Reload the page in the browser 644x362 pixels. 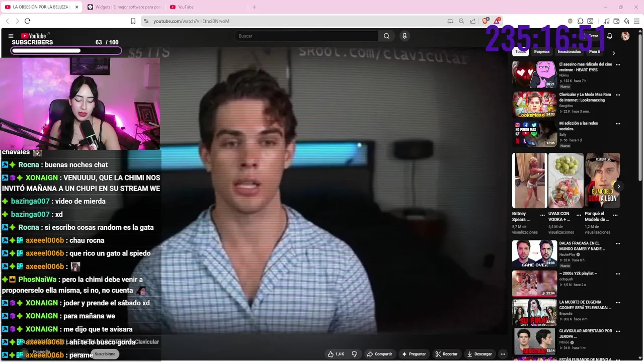27,21
